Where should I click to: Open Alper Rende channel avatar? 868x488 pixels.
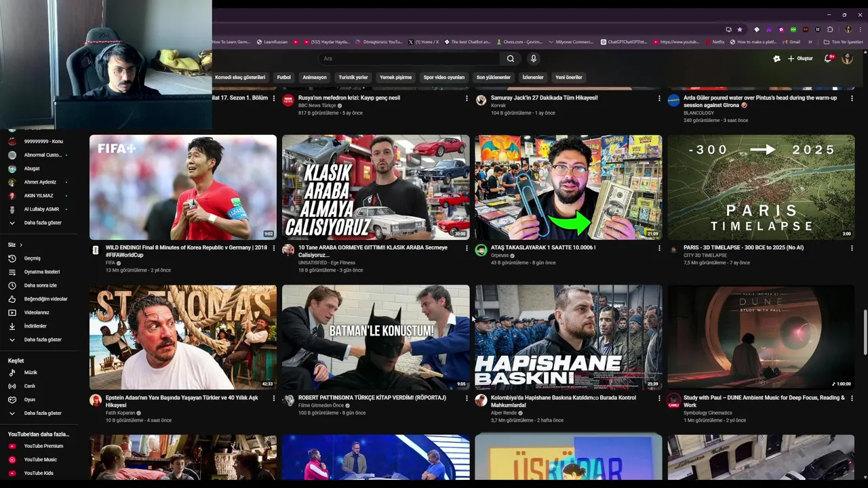coord(481,401)
